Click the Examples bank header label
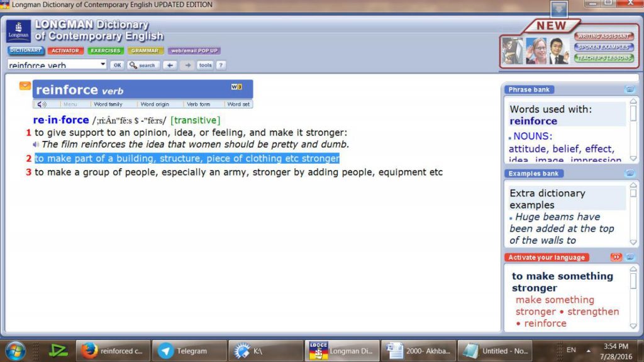The height and width of the screenshot is (362, 644). coord(533,174)
